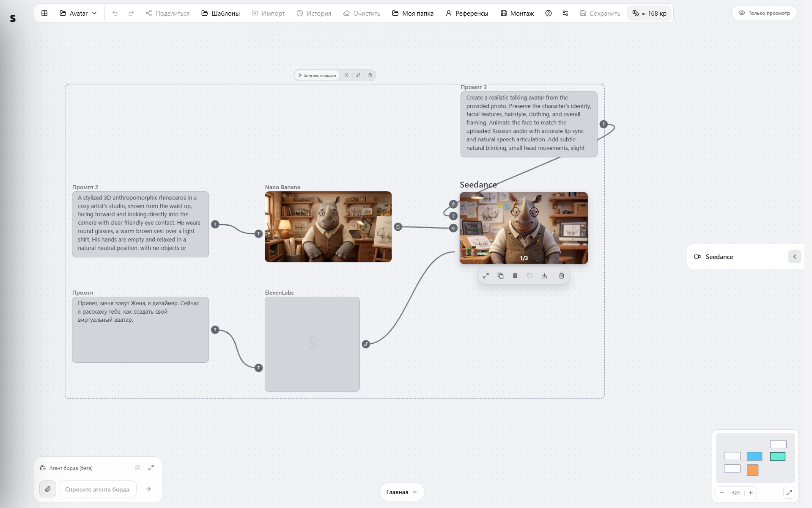The height and width of the screenshot is (508, 812).
Task: Open Референсы references
Action: tap(467, 13)
